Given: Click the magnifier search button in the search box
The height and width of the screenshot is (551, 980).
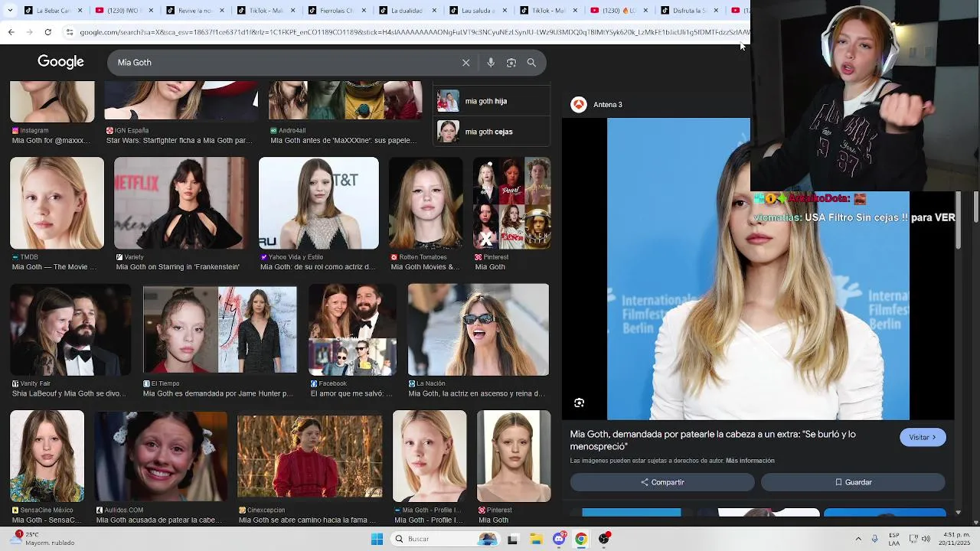Looking at the screenshot, I should (x=531, y=63).
